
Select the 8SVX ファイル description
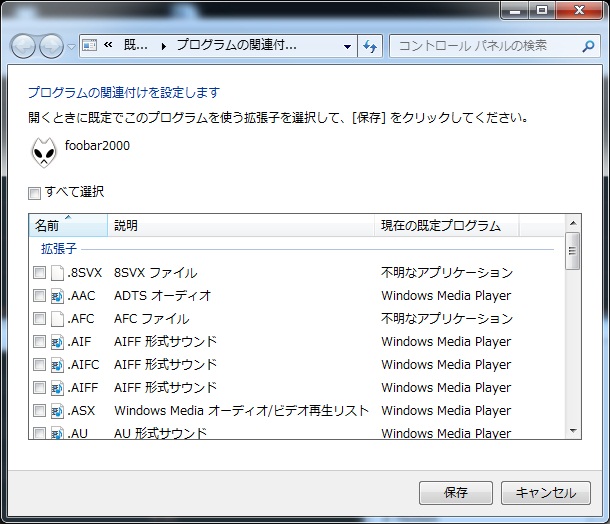156,273
